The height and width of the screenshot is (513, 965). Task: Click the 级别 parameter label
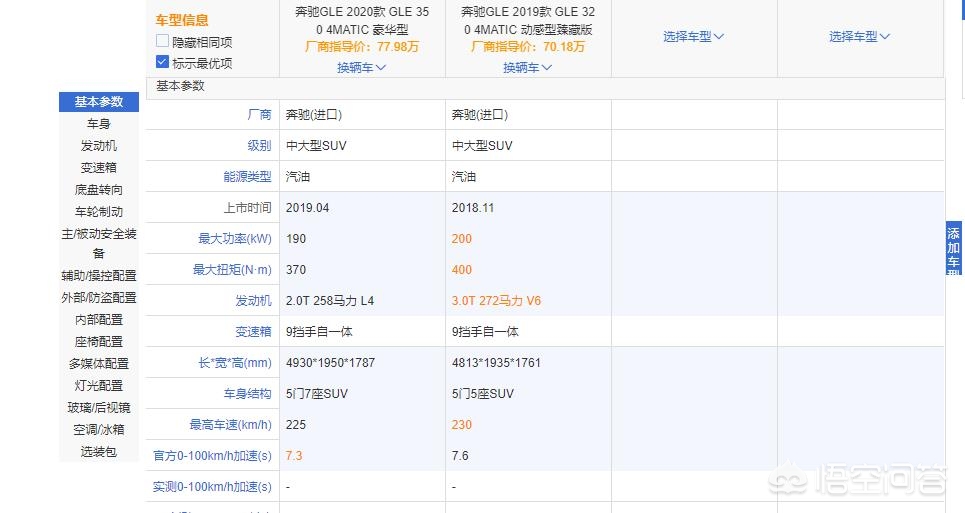click(x=259, y=146)
